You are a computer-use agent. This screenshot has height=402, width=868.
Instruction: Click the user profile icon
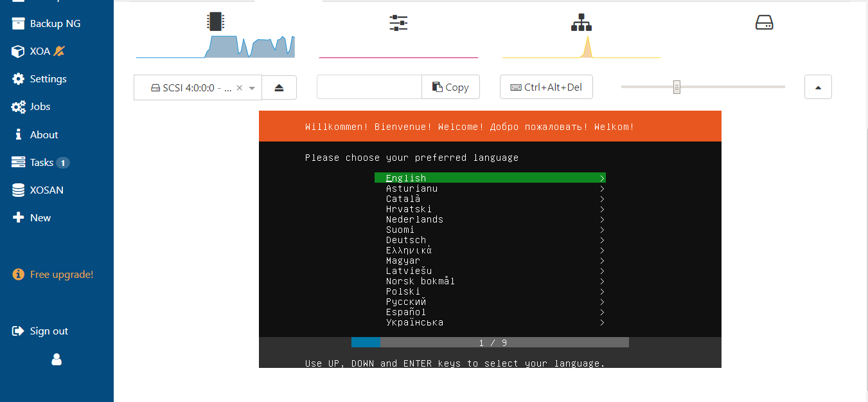(57, 359)
